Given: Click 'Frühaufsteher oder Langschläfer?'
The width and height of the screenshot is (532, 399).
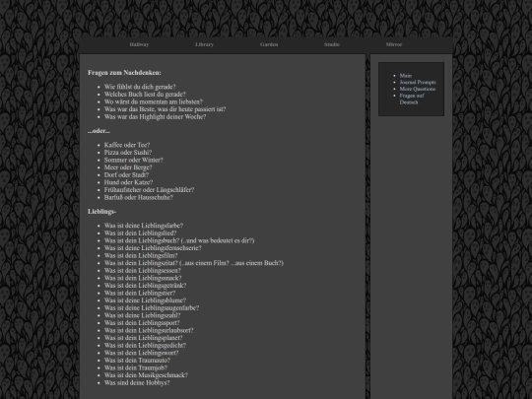Looking at the screenshot, I should pos(150,190).
